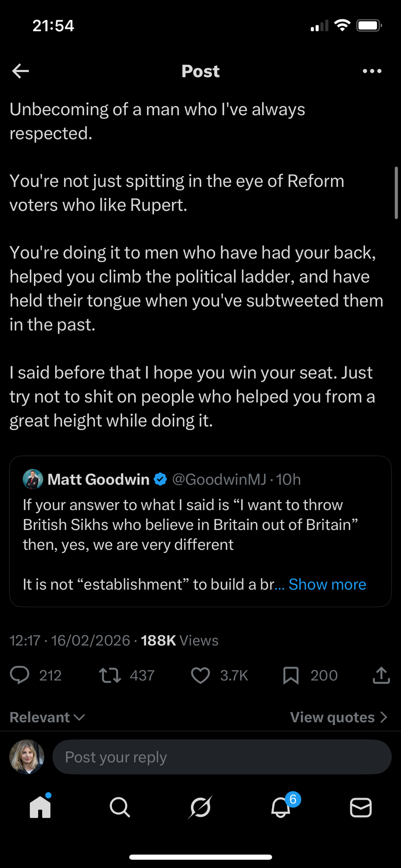Tap the Post your reply field
401x868 pixels.
(222, 757)
